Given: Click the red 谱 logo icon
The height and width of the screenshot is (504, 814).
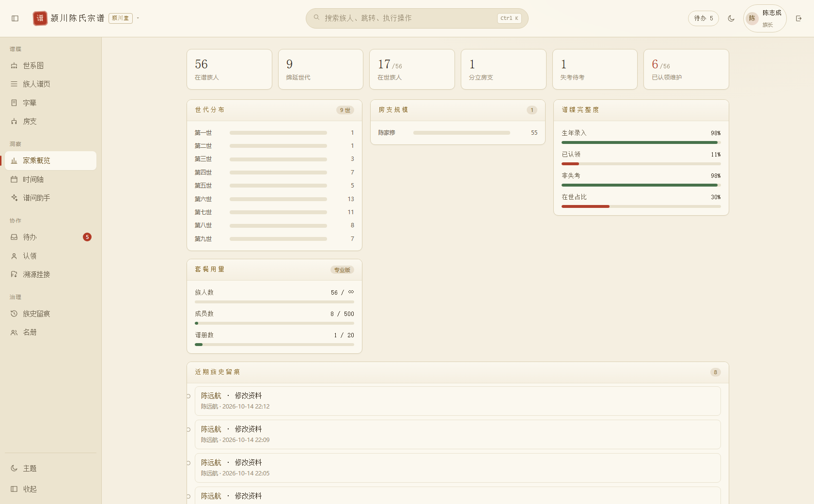Looking at the screenshot, I should coord(40,18).
